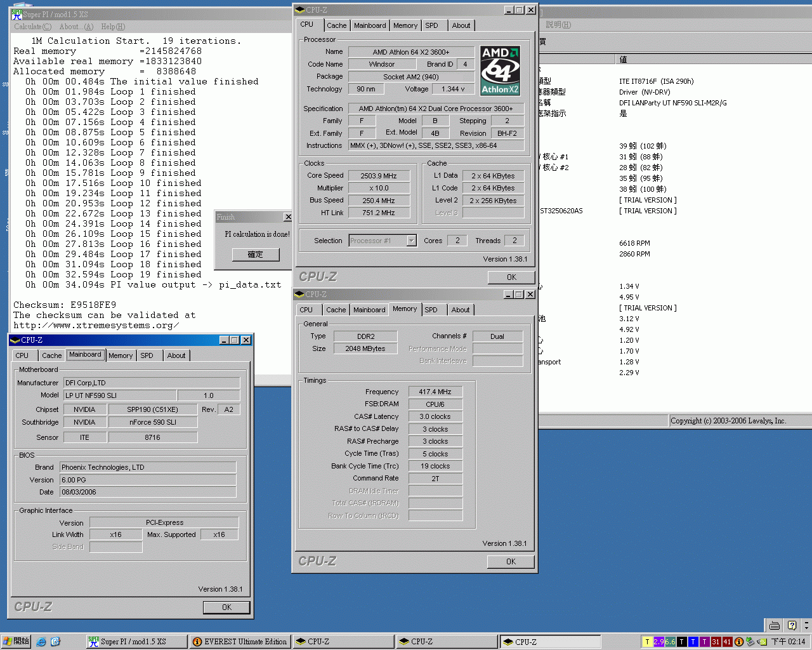Click the Checksum E9518FE9 line in Super PI
The height and width of the screenshot is (650, 812).
65,305
